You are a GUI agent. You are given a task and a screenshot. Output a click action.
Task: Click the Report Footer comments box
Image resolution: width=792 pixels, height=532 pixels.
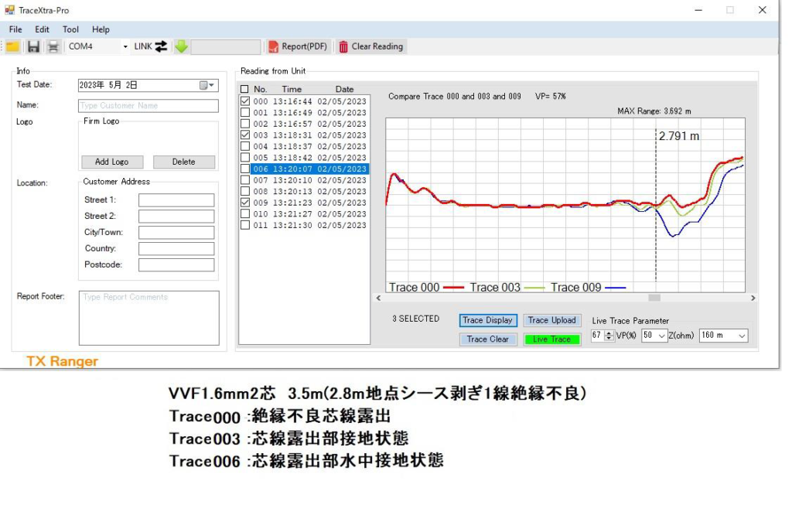[x=149, y=318]
